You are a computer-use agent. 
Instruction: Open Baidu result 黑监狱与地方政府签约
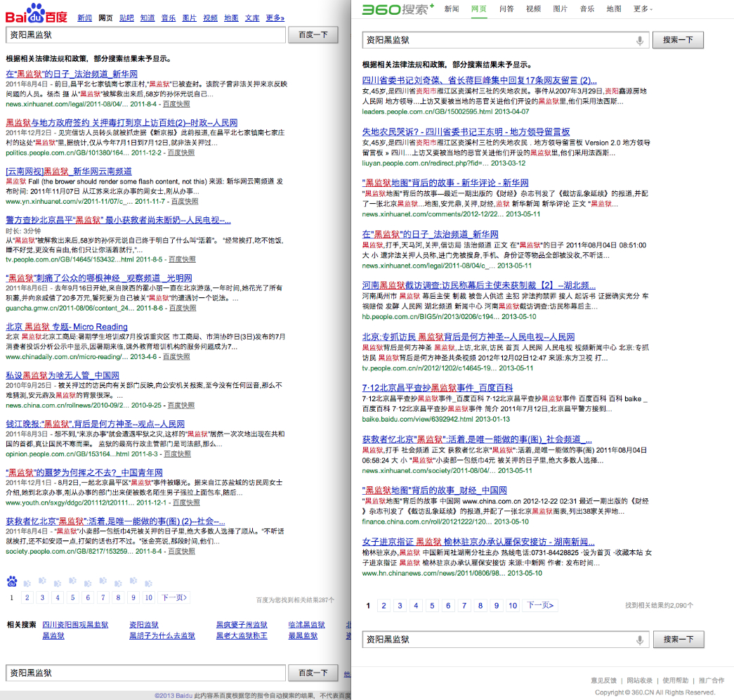[122, 123]
